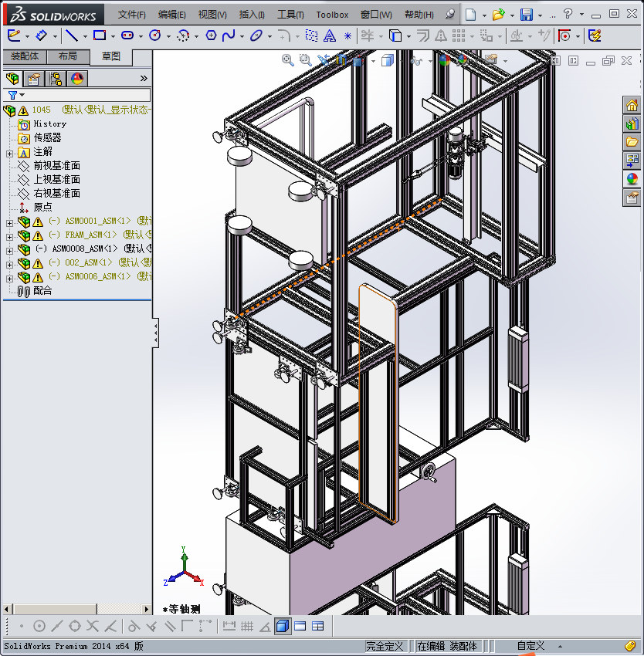The height and width of the screenshot is (656, 644).
Task: Open the DisplayManager tab icon
Action: pyautogui.click(x=76, y=78)
